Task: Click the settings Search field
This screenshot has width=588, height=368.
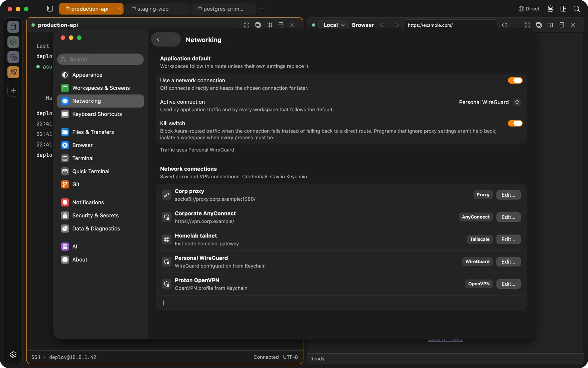Action: pos(100,59)
